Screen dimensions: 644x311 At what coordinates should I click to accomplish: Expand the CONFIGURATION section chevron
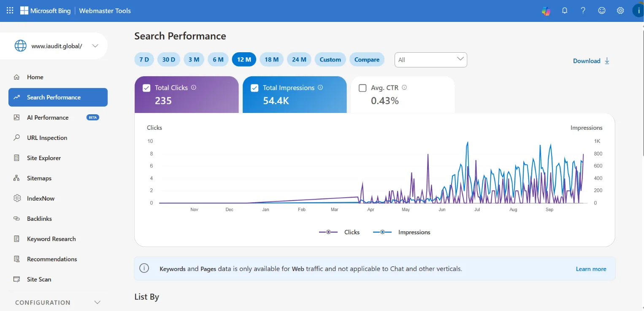click(97, 303)
